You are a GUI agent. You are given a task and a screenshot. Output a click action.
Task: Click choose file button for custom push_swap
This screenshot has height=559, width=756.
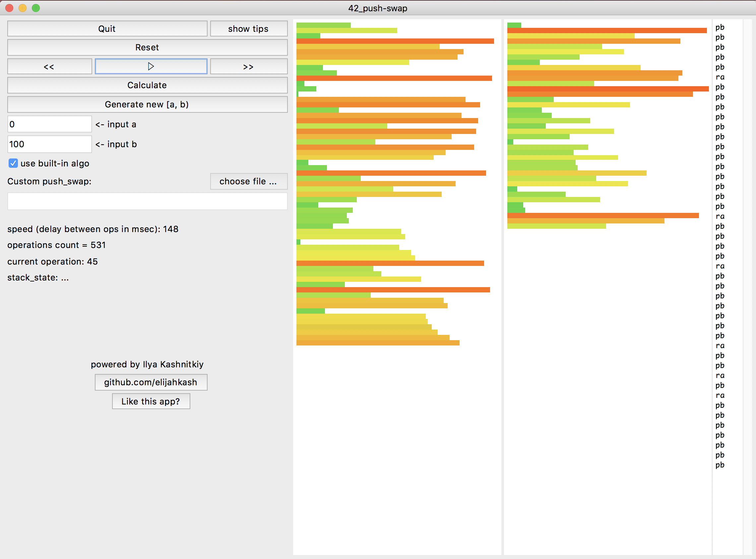click(248, 181)
